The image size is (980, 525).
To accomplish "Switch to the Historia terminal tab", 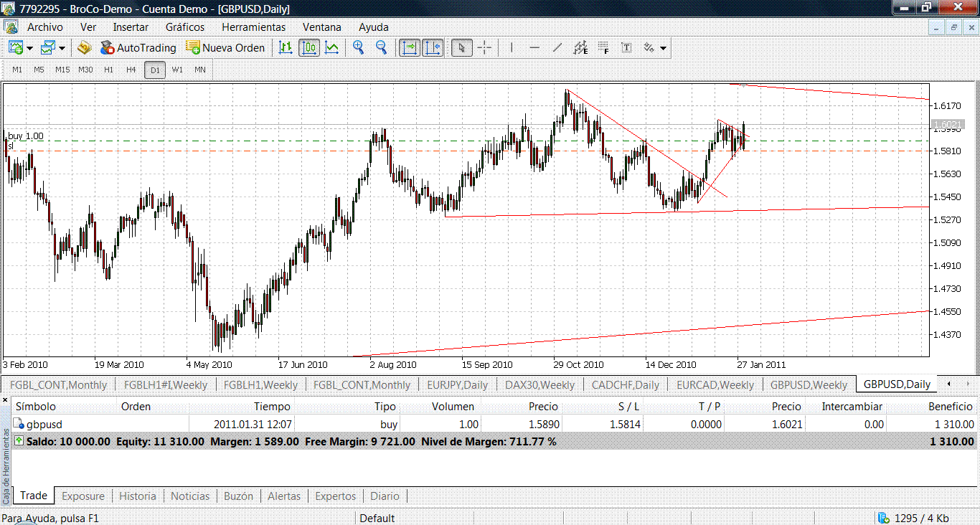I will coord(137,496).
